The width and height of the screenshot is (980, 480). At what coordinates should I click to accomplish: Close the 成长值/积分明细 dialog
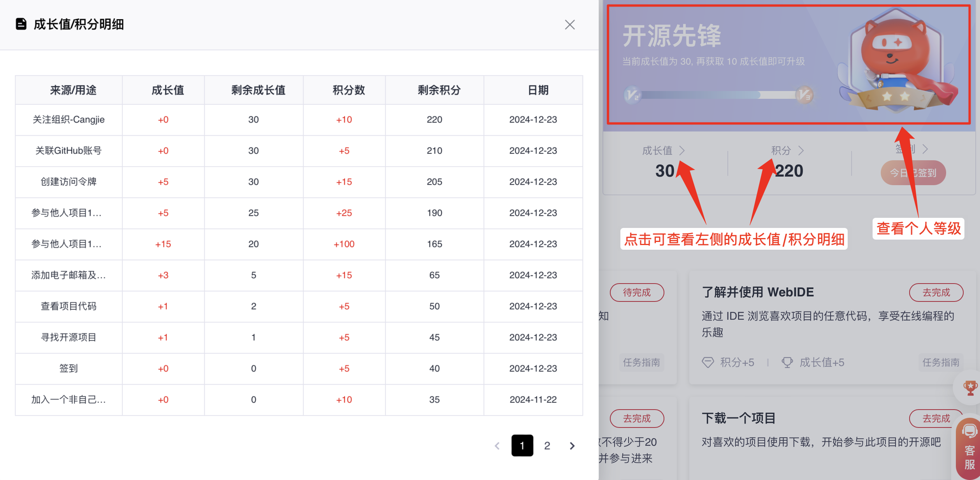(x=569, y=25)
